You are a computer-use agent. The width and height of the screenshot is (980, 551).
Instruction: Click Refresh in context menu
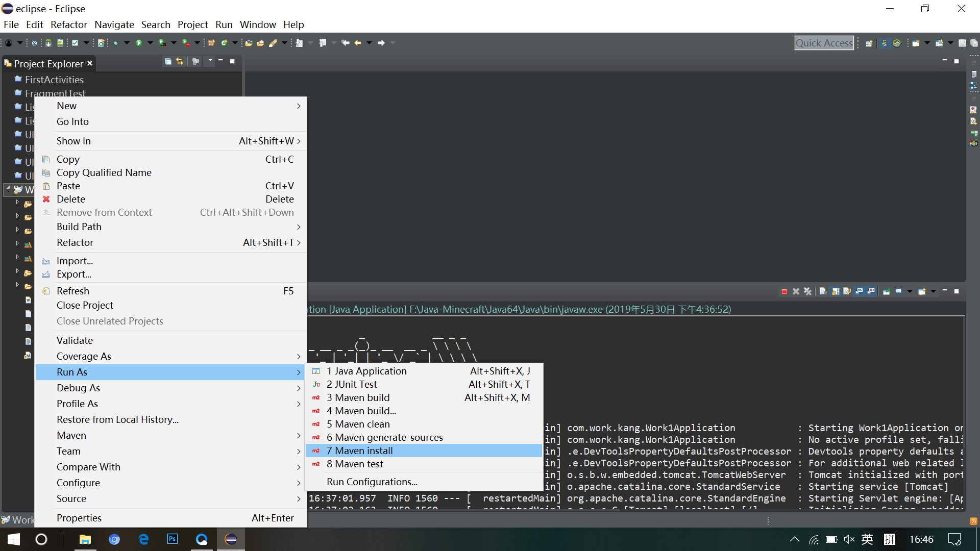tap(171, 291)
